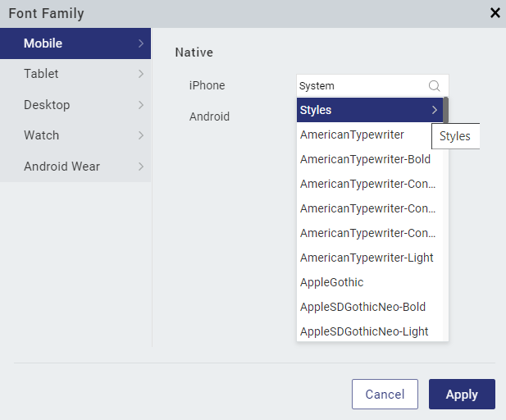Pick the AmericanTypewriter-Light font
The width and height of the screenshot is (506, 420).
[365, 258]
